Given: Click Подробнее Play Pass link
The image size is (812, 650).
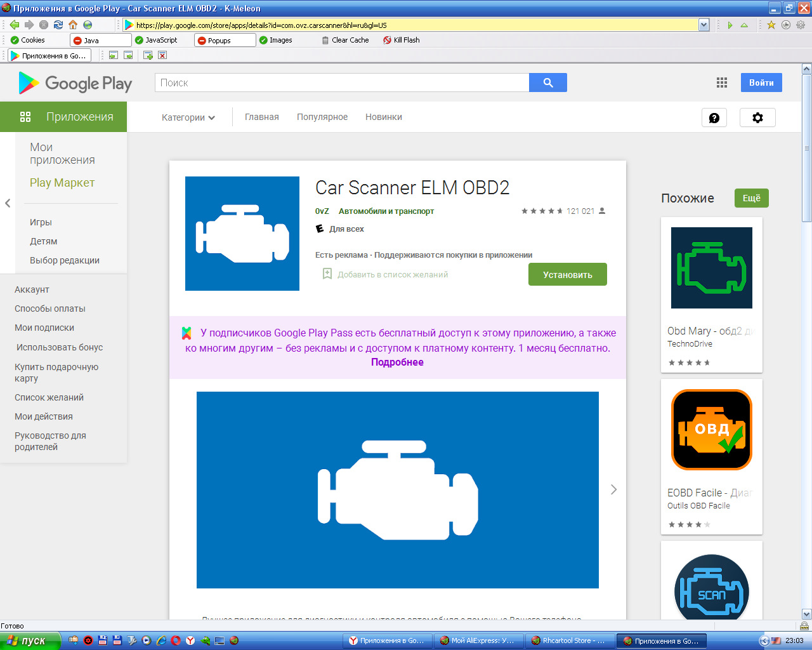Looking at the screenshot, I should coord(397,362).
